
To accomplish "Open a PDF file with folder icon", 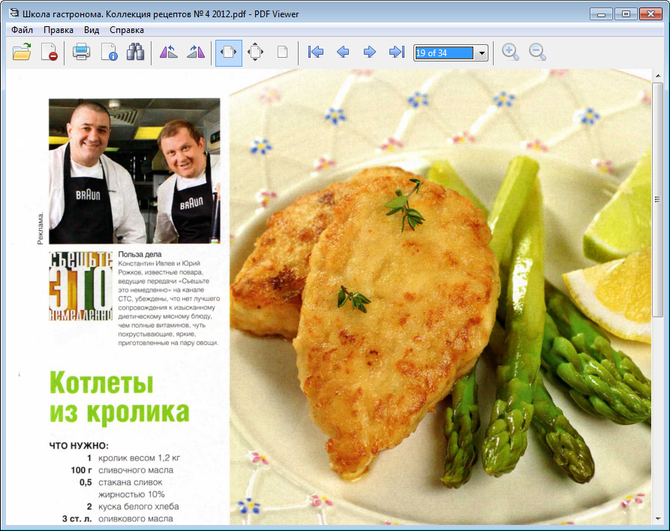I will click(22, 52).
